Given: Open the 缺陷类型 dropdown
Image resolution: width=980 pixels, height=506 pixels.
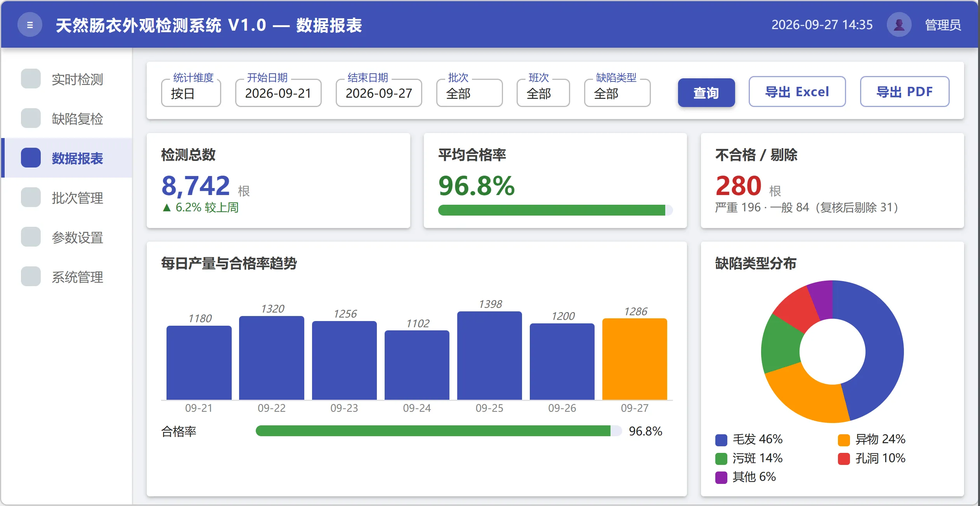Looking at the screenshot, I should 617,93.
